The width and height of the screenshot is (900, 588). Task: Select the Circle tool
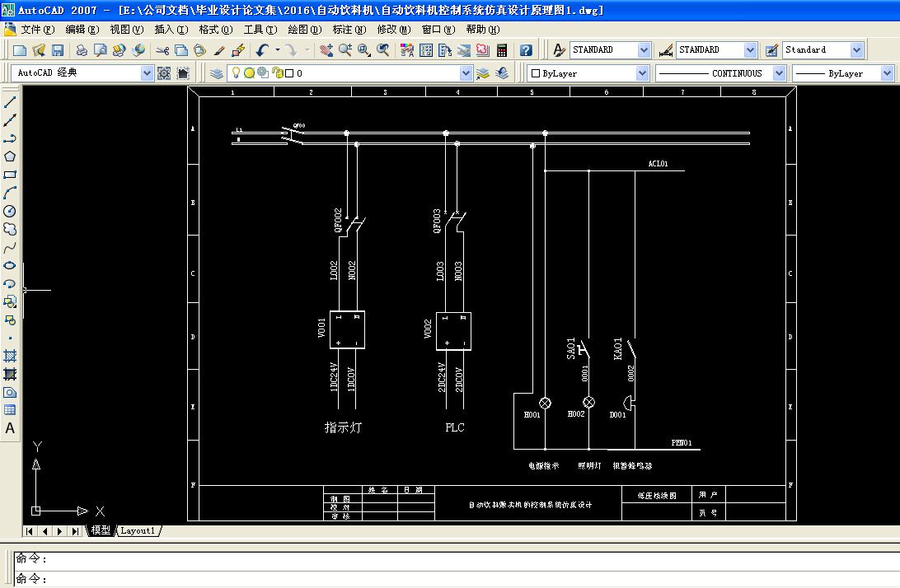tap(10, 211)
